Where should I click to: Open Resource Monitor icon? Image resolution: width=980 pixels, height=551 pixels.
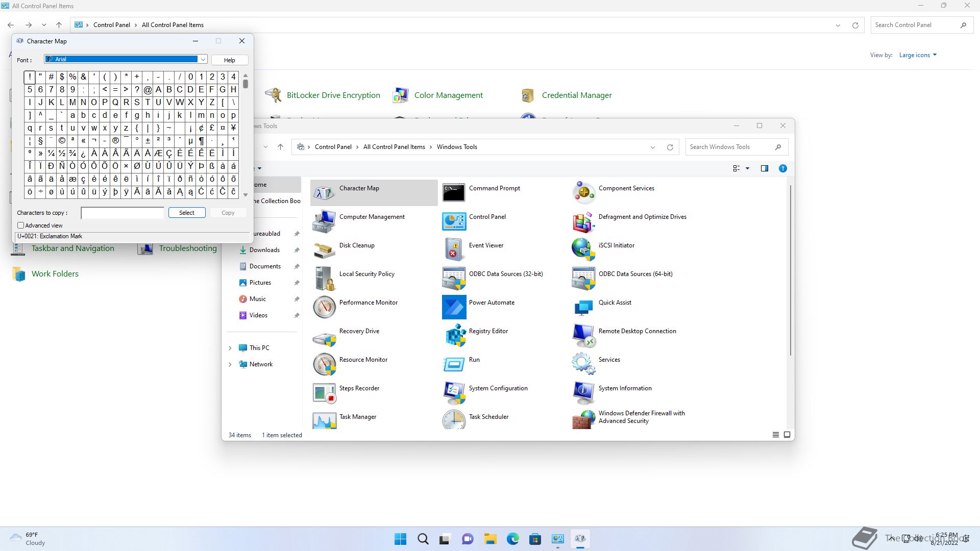324,364
